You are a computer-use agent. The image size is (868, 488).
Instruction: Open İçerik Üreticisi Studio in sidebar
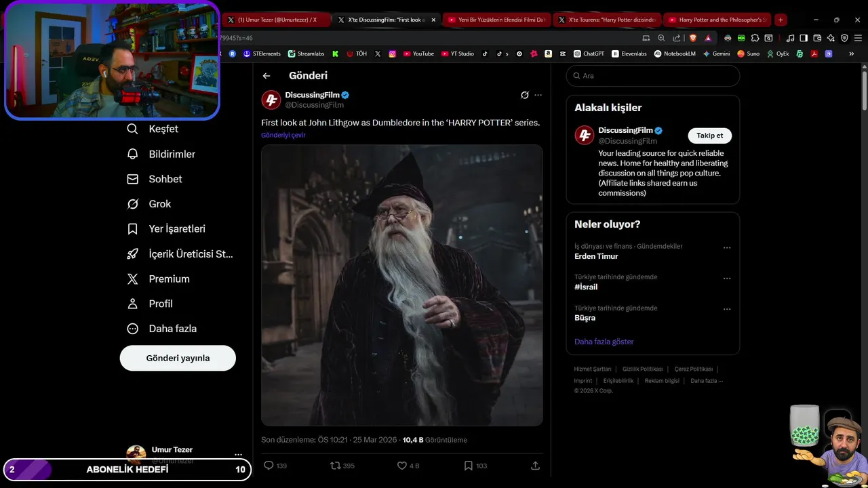coord(180,254)
